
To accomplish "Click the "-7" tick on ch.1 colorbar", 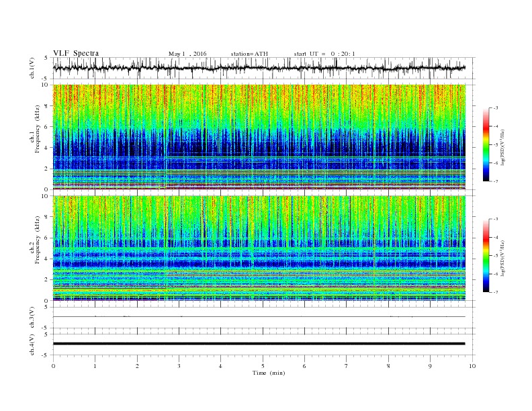I will [x=495, y=181].
